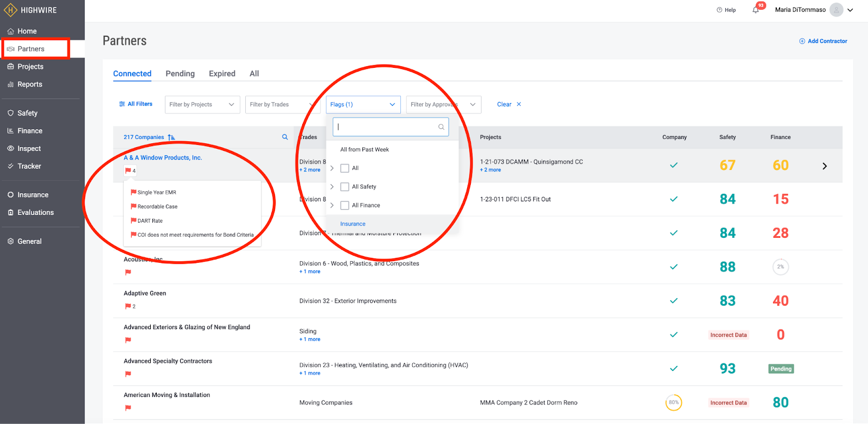Check the All flags checkbox
The image size is (868, 424).
tap(344, 168)
